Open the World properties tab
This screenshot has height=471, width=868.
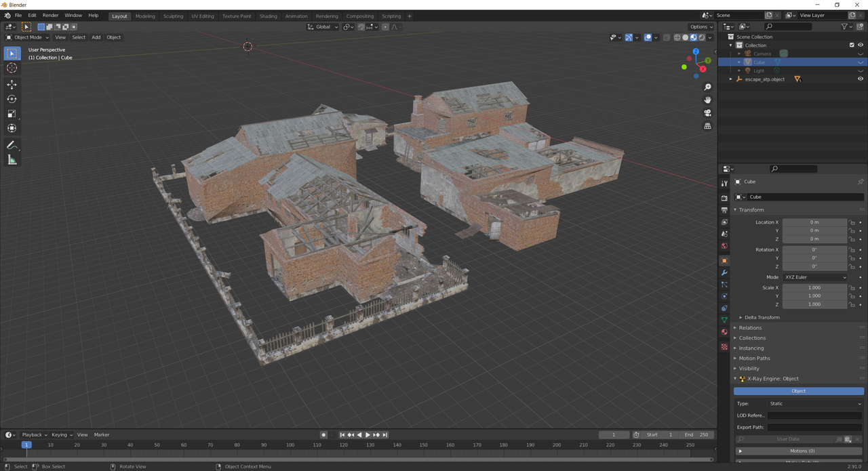click(x=724, y=246)
